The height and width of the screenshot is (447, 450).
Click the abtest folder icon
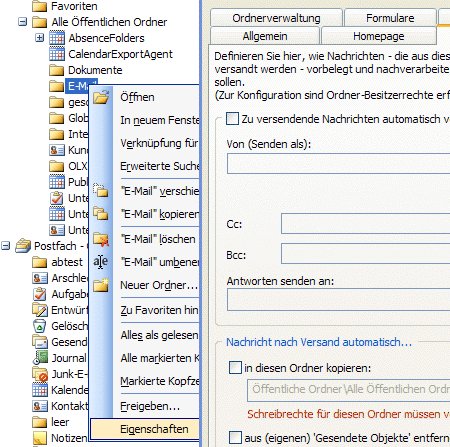point(39,262)
